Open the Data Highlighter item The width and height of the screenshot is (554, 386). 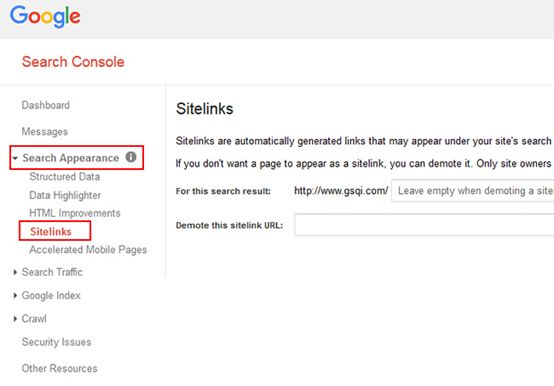pyautogui.click(x=65, y=195)
